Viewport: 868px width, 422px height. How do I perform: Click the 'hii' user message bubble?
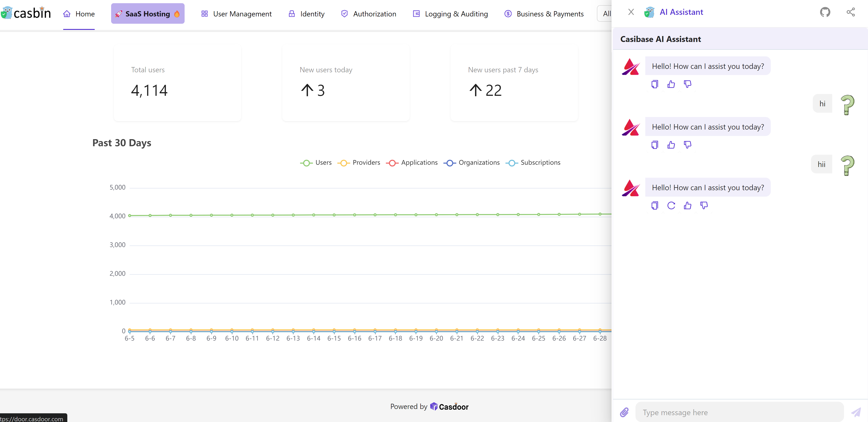point(821,164)
